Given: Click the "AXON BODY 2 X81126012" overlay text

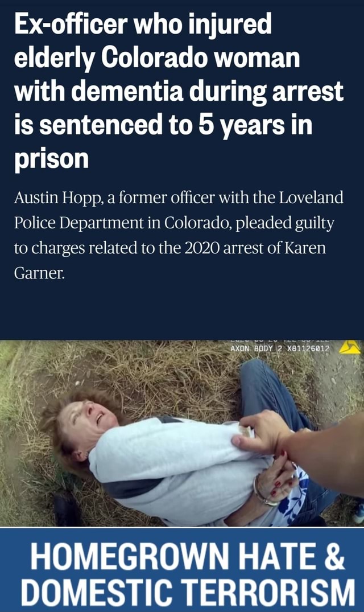Looking at the screenshot, I should pyautogui.click(x=280, y=348).
